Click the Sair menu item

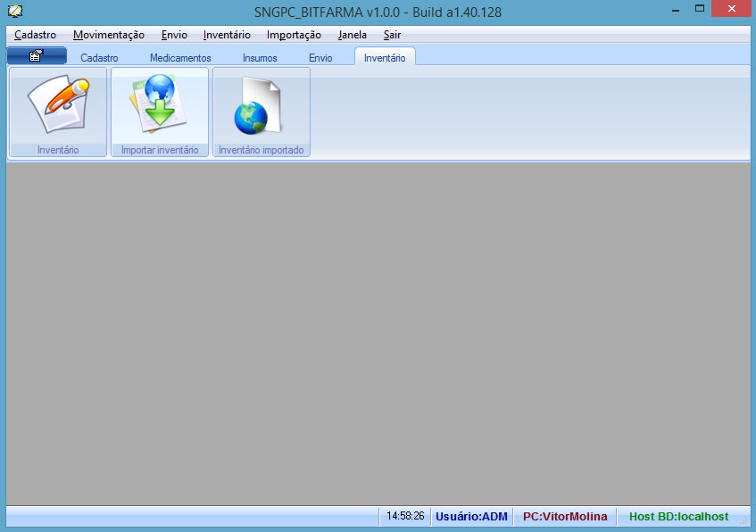[392, 35]
